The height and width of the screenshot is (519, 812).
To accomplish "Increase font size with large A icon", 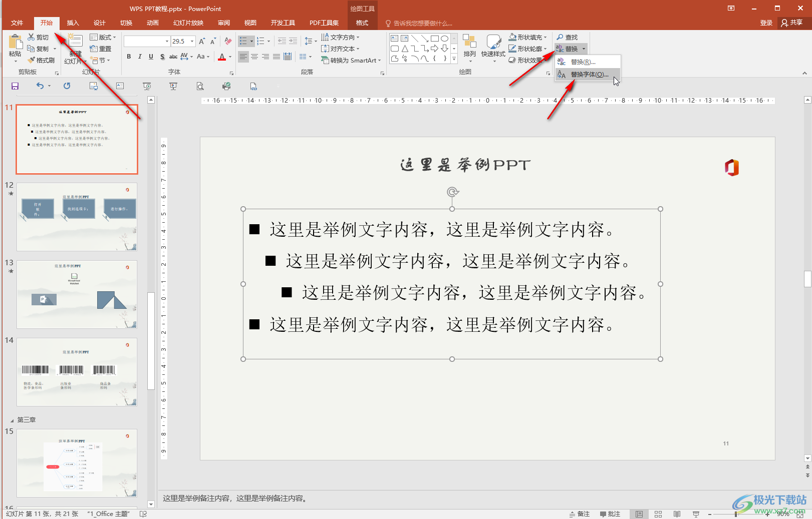I will point(202,41).
